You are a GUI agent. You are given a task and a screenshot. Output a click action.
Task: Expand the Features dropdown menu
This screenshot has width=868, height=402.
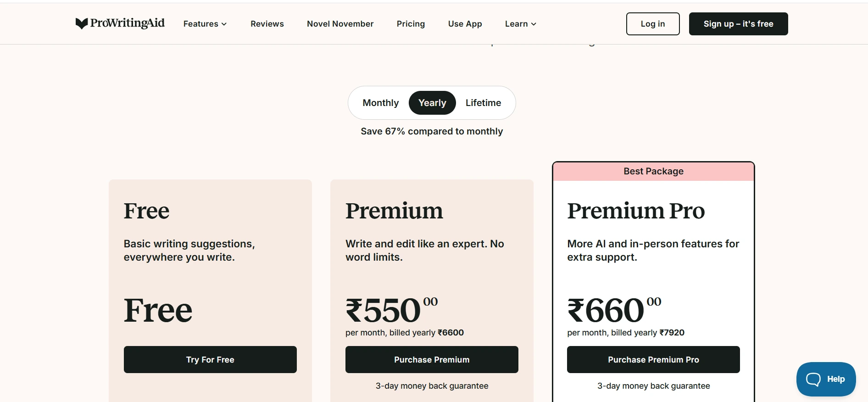point(205,24)
